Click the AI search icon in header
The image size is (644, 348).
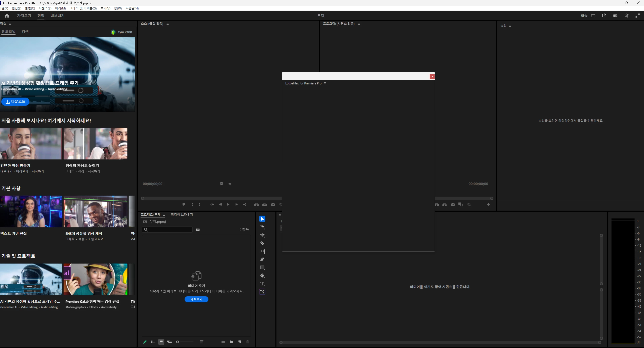click(x=626, y=16)
